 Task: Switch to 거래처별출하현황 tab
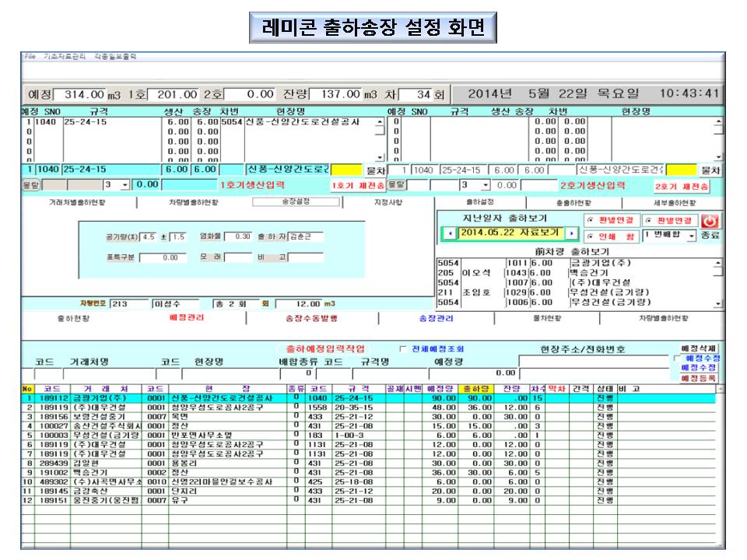[77, 202]
